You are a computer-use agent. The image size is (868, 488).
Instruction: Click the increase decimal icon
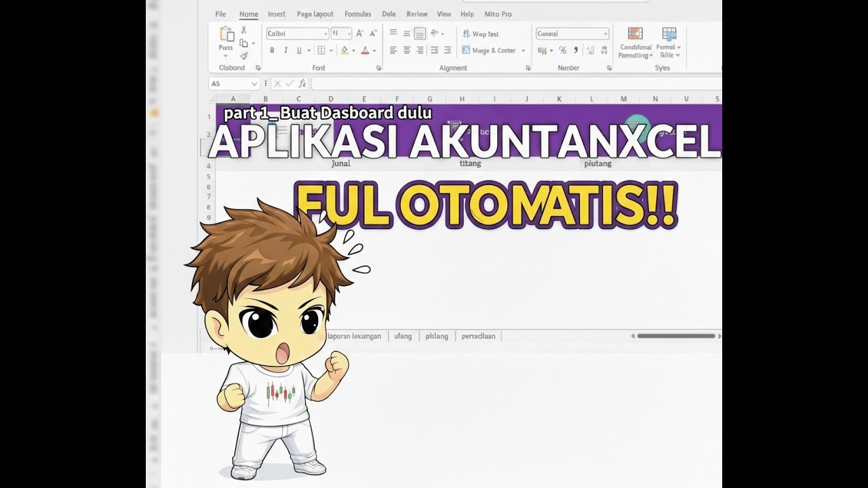(590, 50)
